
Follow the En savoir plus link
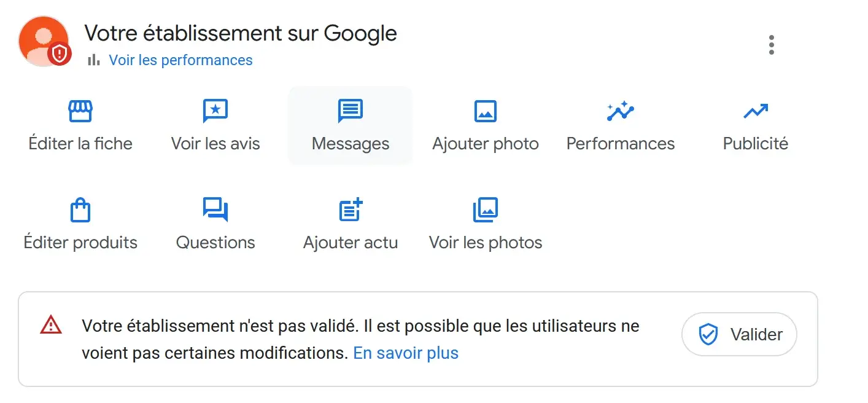click(x=406, y=353)
